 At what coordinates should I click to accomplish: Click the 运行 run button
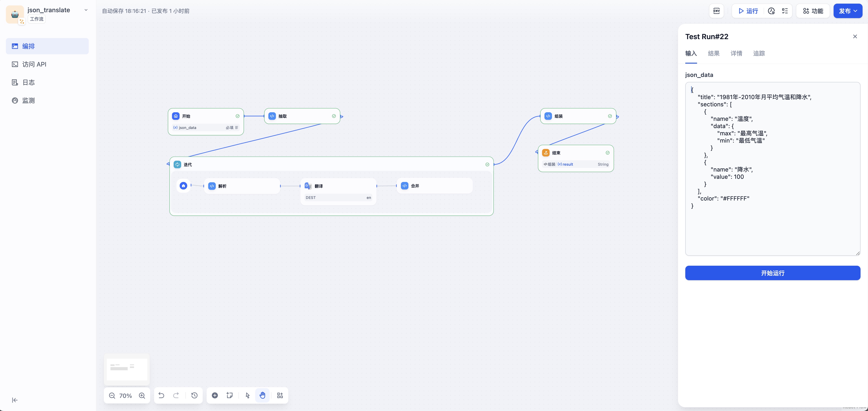coord(748,11)
